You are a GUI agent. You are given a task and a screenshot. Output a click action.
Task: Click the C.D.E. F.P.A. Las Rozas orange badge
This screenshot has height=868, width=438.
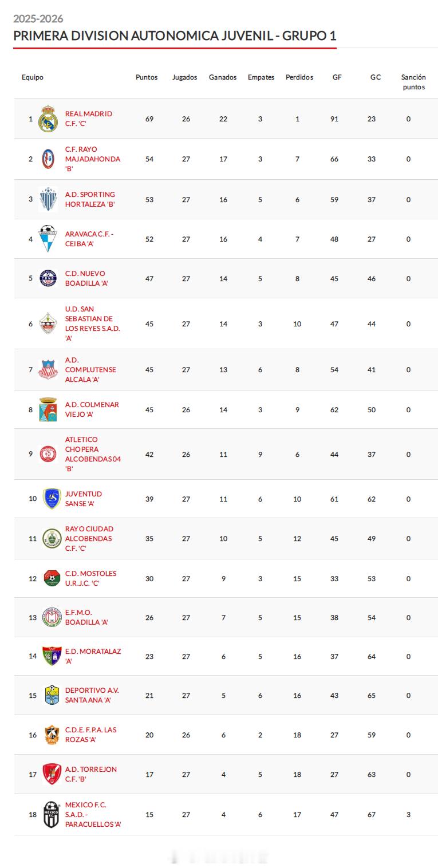coord(52,735)
